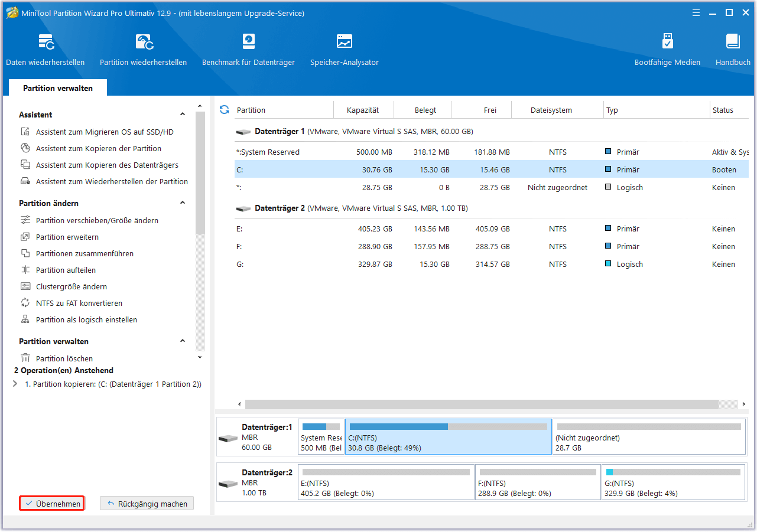Screen dimensions: 757x532
Task: Sort by Dateisystem column header
Action: pyautogui.click(x=551, y=110)
